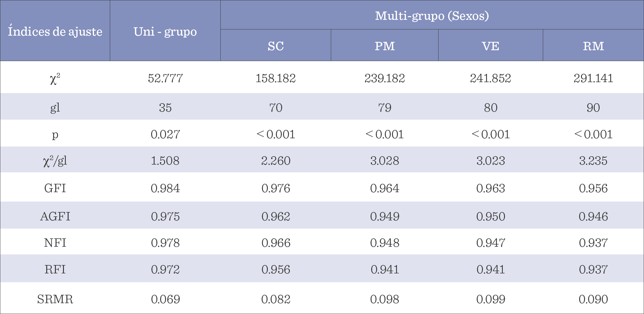The width and height of the screenshot is (644, 314).
Task: Click the SRMR row label
Action: [x=55, y=299]
